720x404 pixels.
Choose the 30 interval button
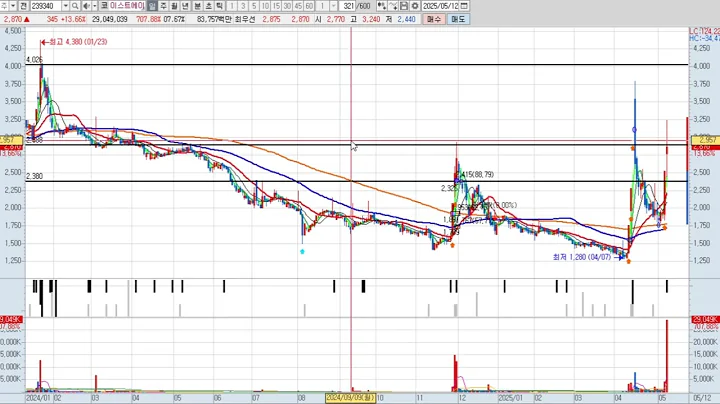click(287, 6)
